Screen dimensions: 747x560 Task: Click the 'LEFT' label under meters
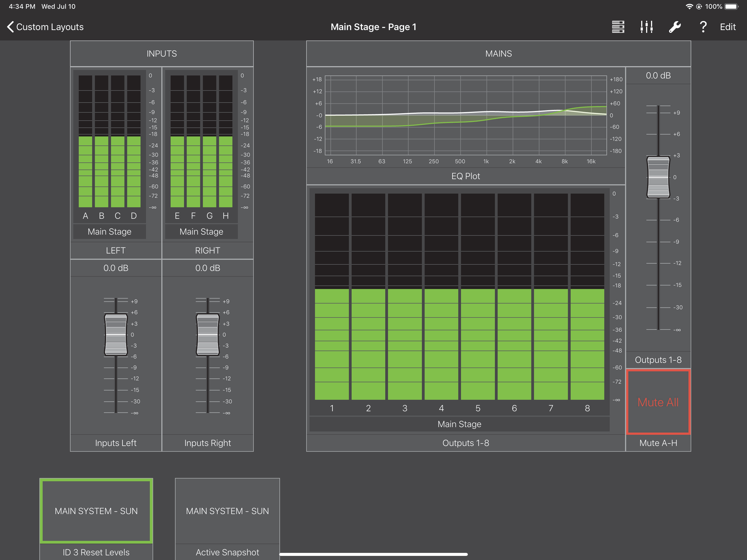click(116, 250)
